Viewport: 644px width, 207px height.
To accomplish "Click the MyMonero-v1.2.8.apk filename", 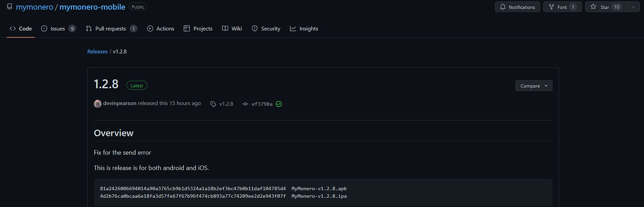I will click(x=319, y=188).
